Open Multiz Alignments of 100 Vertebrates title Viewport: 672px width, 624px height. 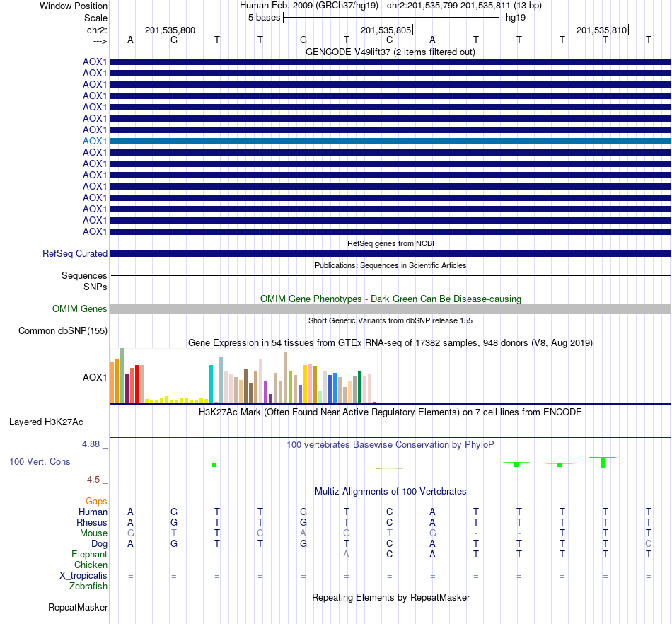point(390,492)
